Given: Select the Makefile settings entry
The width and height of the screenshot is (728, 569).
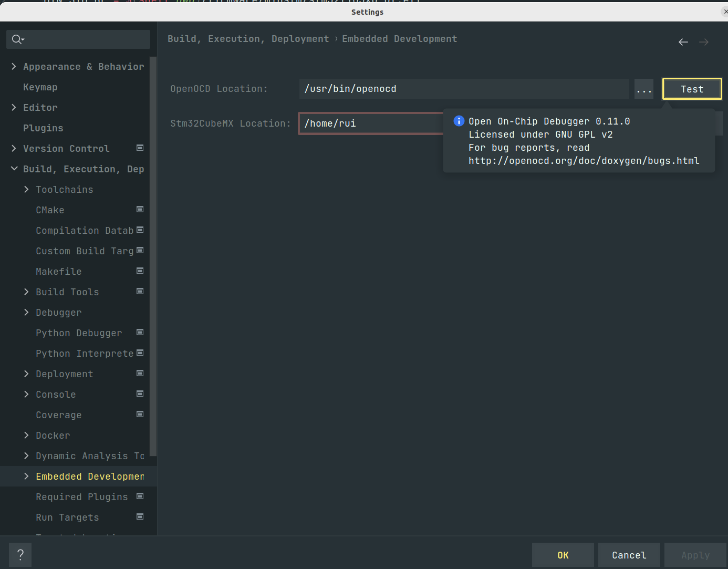Looking at the screenshot, I should [x=59, y=272].
